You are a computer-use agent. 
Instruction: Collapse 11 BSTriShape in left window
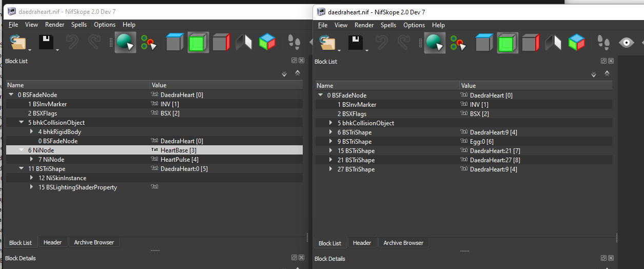tap(22, 169)
